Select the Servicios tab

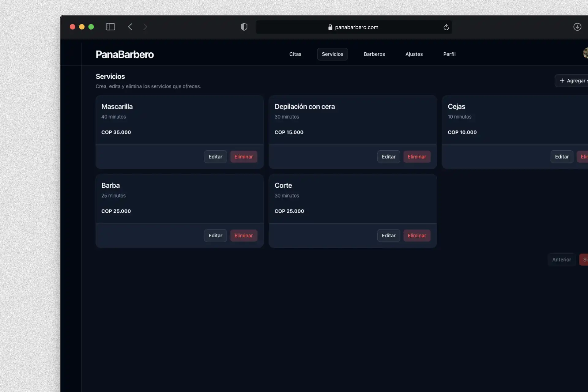point(332,54)
